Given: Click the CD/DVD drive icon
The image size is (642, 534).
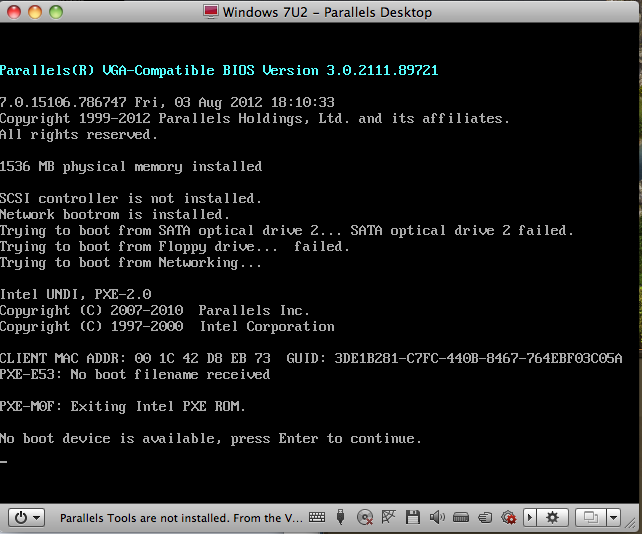Looking at the screenshot, I should click(365, 518).
